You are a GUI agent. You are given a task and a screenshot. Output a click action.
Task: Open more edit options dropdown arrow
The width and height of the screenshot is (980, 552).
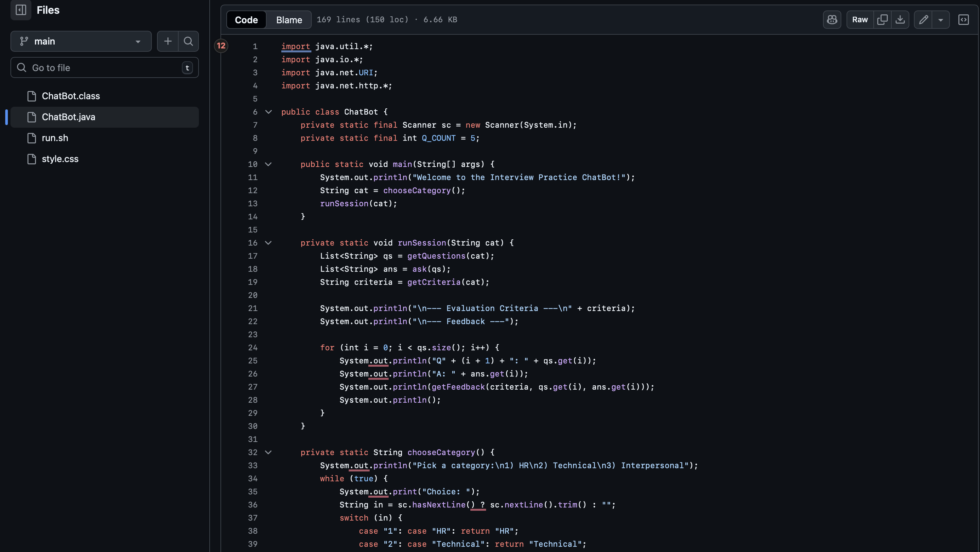(x=940, y=19)
